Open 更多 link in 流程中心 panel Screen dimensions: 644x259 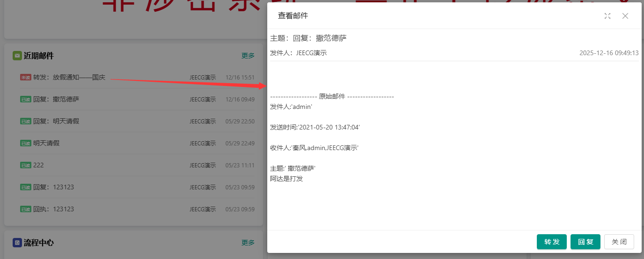click(x=248, y=243)
